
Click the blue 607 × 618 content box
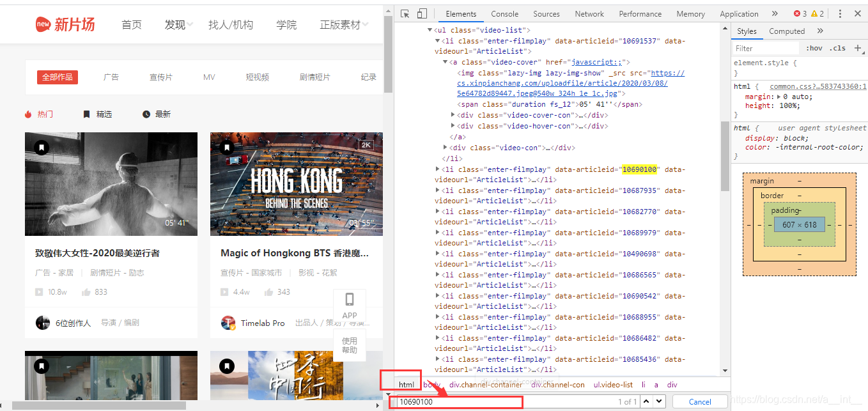point(799,224)
